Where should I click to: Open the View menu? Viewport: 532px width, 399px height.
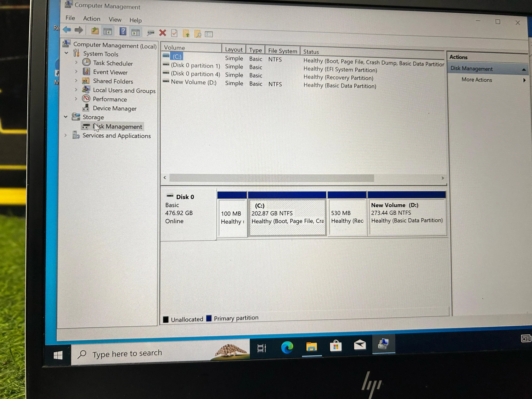[115, 20]
